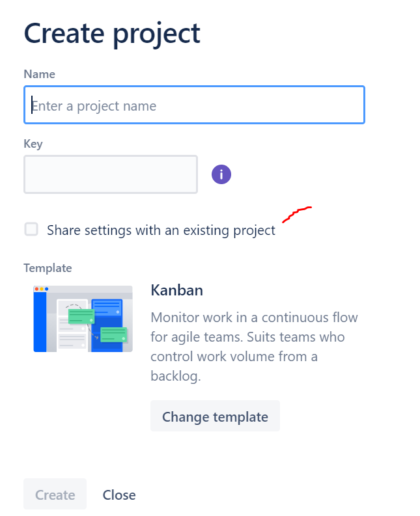The image size is (420, 516).
Task: Click the red scribble annotation mark
Action: 296,213
